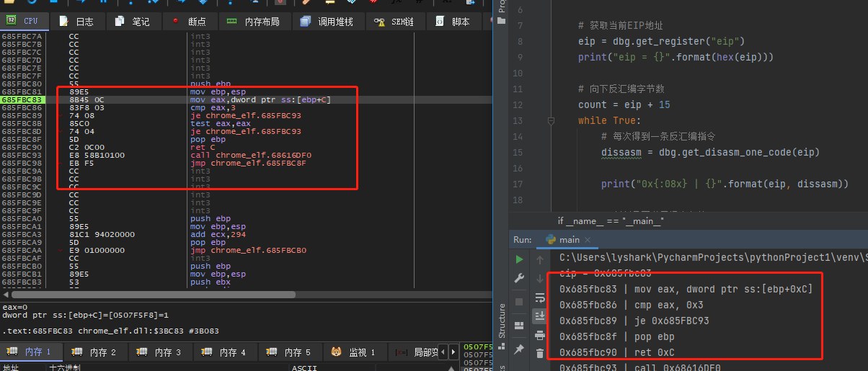Switch to the 内存布局 memory map tab

[253, 22]
